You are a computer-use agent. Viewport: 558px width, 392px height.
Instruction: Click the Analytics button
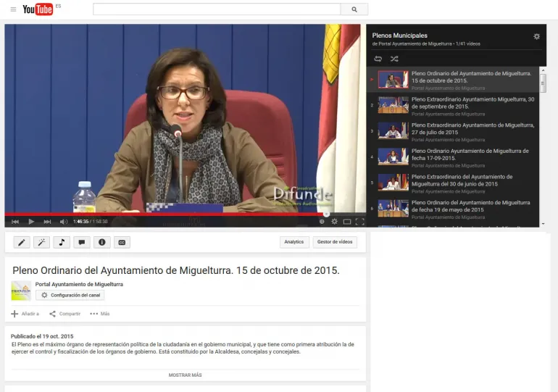click(293, 242)
